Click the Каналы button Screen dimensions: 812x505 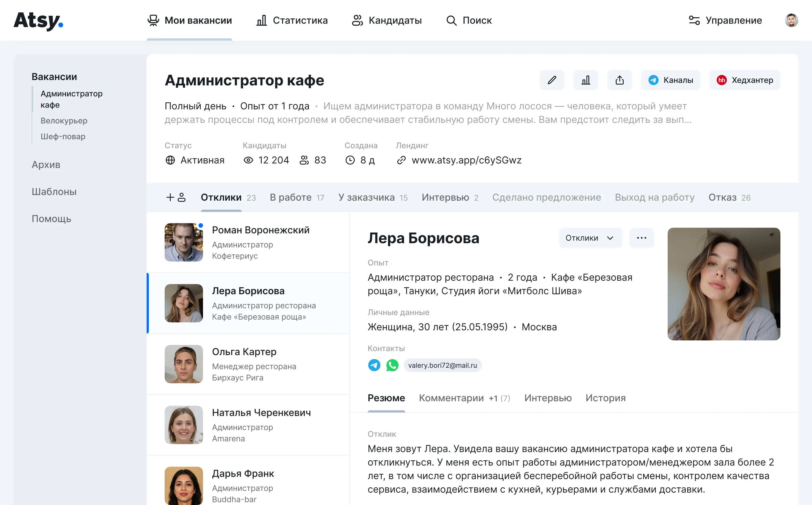coord(670,80)
